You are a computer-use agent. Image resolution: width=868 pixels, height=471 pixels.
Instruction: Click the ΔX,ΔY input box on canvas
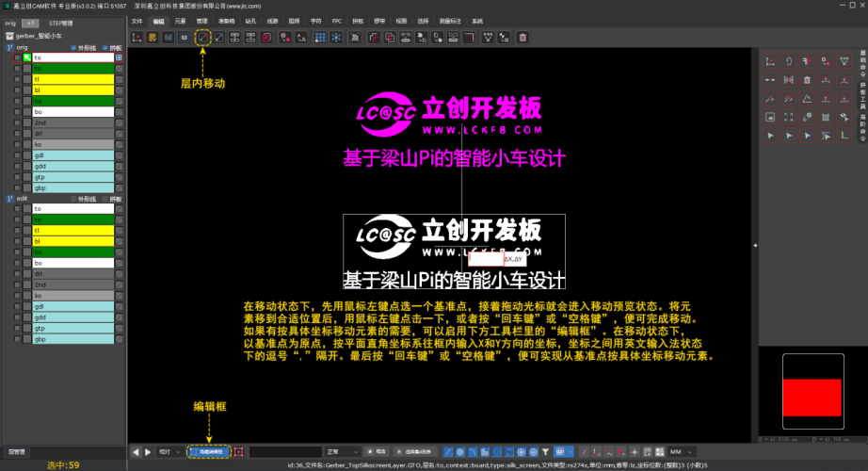tap(486, 259)
